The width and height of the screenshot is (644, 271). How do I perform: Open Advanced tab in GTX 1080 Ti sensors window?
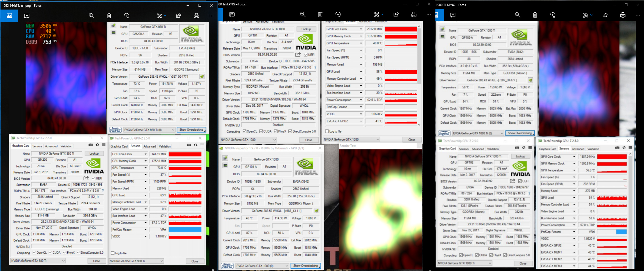click(578, 149)
